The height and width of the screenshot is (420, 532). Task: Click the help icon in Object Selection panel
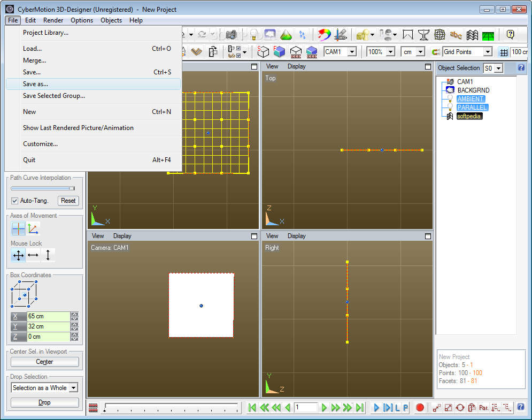point(521,67)
